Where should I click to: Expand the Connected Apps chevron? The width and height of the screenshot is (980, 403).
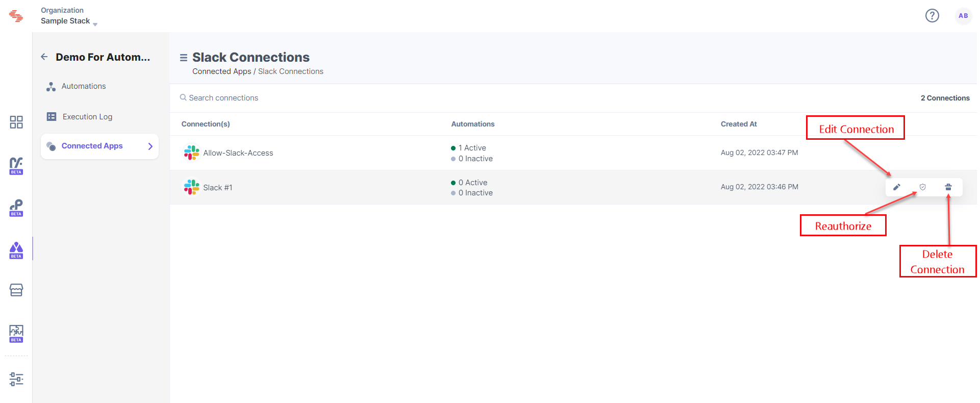point(150,146)
